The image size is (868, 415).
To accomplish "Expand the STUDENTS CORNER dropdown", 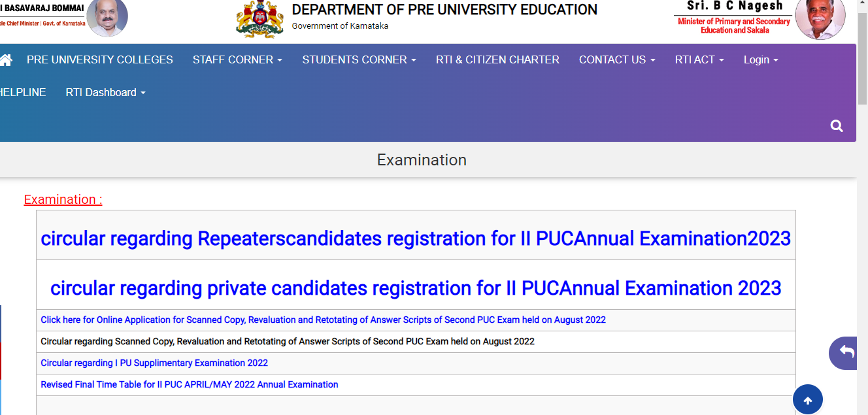I will pos(359,59).
